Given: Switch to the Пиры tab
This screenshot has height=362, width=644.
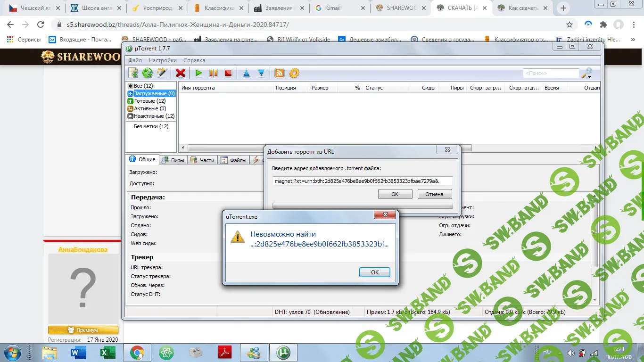Looking at the screenshot, I should coord(173,160).
